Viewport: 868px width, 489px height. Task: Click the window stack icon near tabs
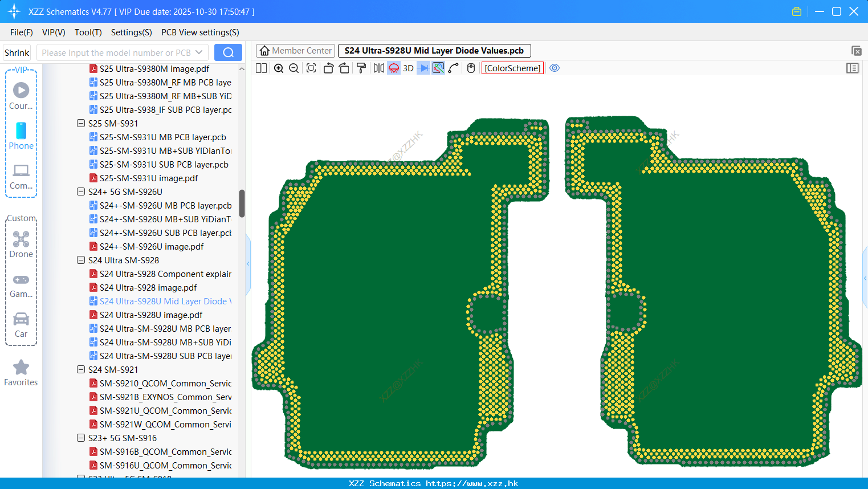click(856, 51)
